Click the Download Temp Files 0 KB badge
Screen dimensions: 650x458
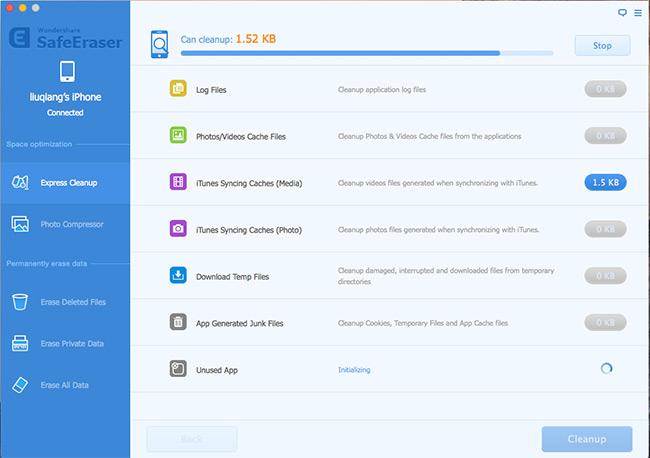pyautogui.click(x=605, y=276)
